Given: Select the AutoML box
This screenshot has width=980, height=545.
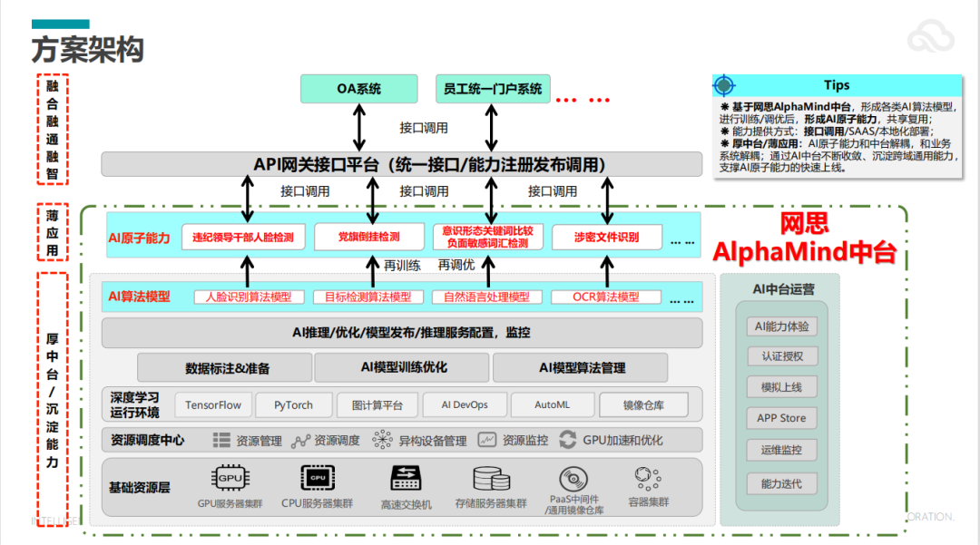Looking at the screenshot, I should [x=552, y=404].
